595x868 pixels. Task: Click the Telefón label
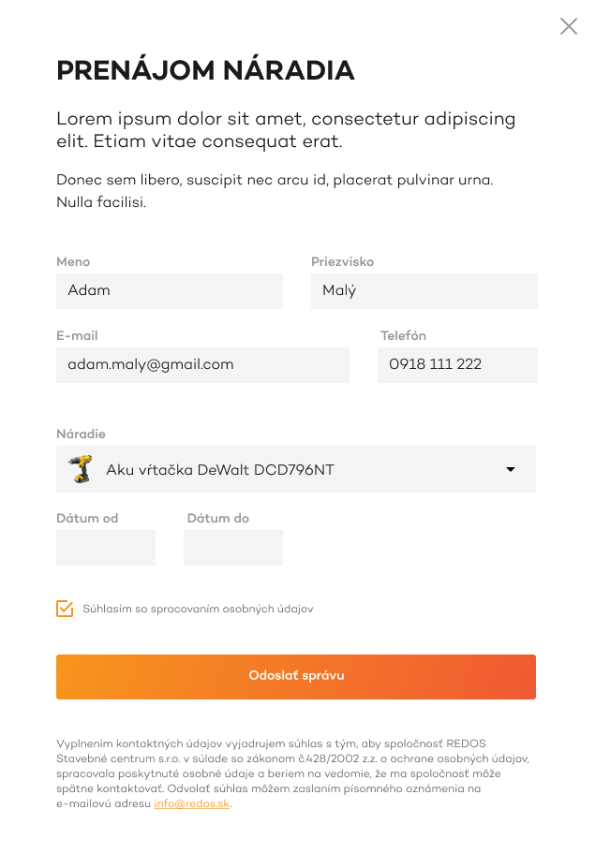[403, 335]
